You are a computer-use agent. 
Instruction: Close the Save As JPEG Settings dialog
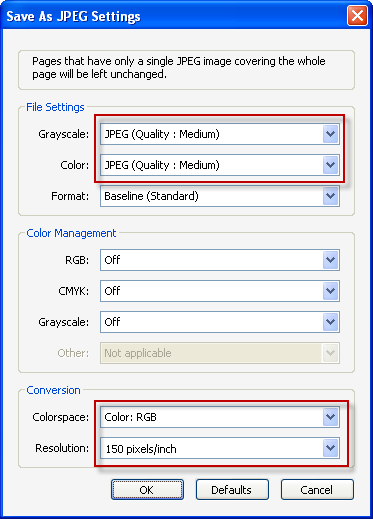point(357,16)
